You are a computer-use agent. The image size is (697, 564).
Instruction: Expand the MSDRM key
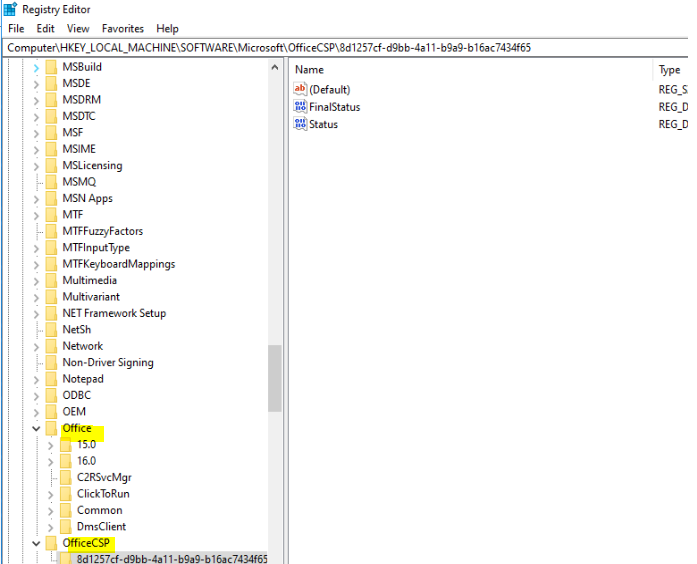tap(36, 100)
